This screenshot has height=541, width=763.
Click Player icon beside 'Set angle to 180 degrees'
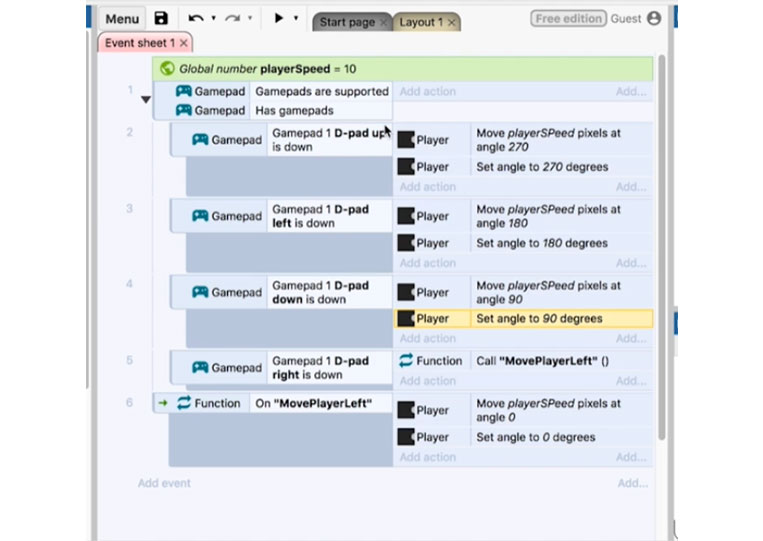pos(406,242)
